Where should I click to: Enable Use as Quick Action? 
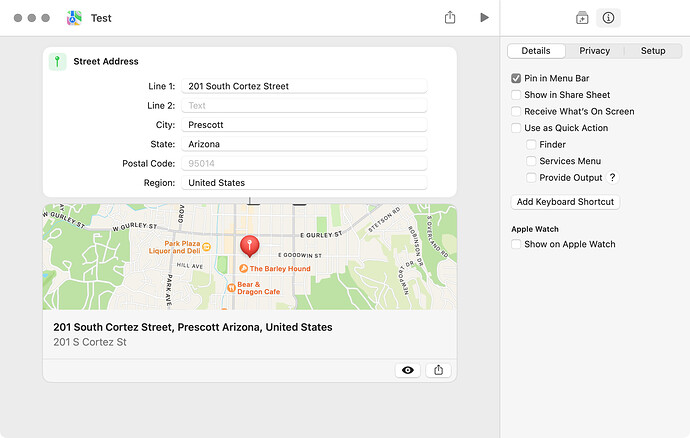pyautogui.click(x=516, y=128)
